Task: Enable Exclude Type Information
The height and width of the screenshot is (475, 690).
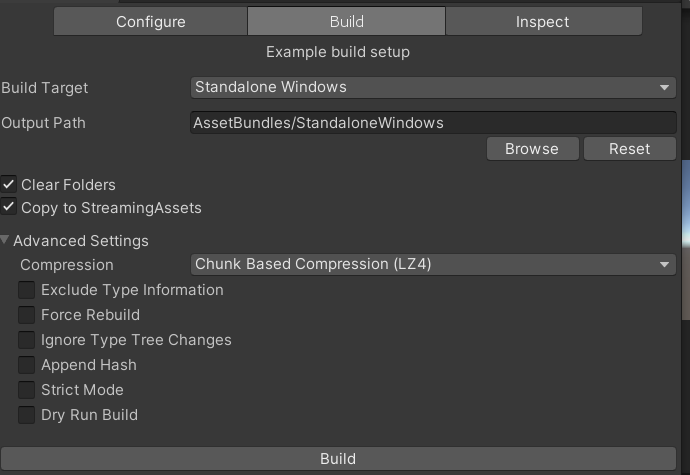Action: 27,290
